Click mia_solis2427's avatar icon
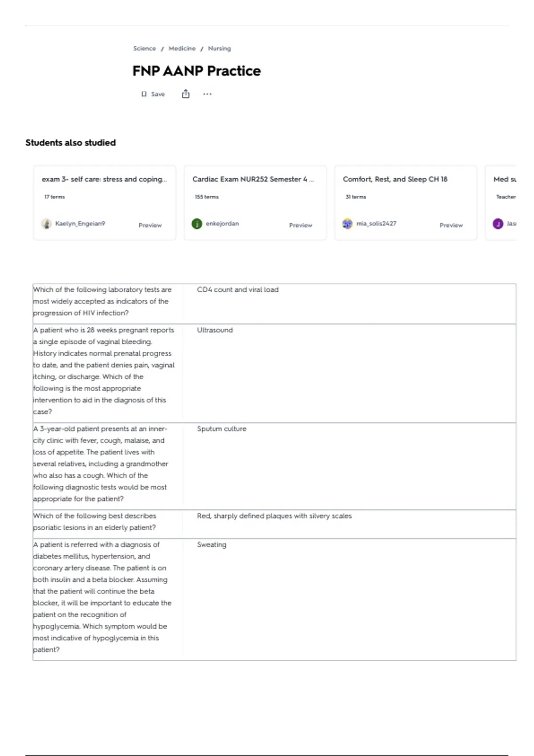This screenshot has width=534, height=756. pyautogui.click(x=347, y=224)
